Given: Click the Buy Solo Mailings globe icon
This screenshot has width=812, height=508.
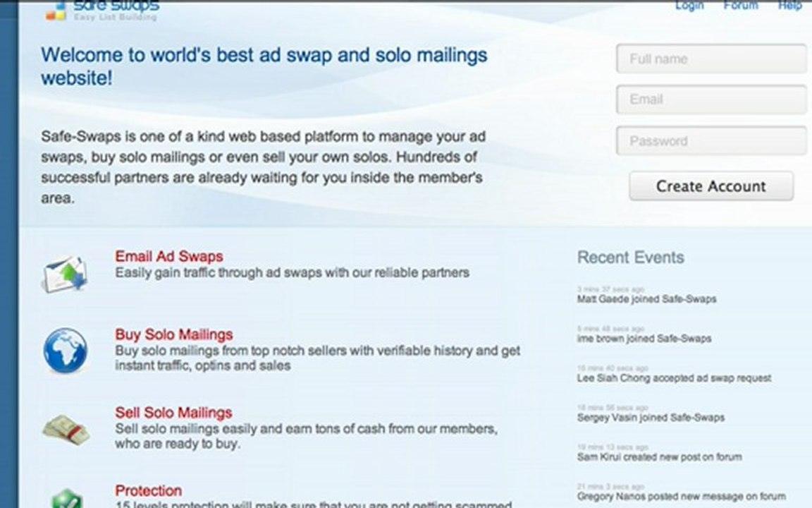Looking at the screenshot, I should tap(66, 351).
